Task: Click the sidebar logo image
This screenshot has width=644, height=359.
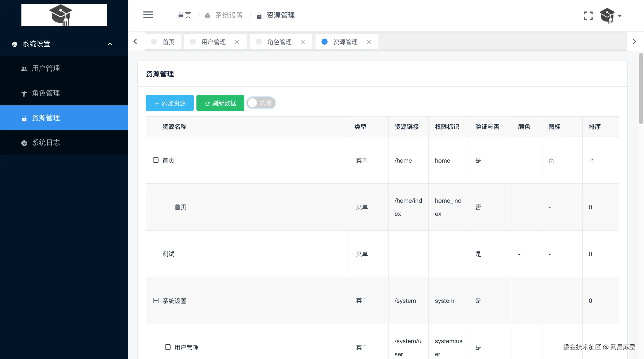Action: click(x=64, y=15)
